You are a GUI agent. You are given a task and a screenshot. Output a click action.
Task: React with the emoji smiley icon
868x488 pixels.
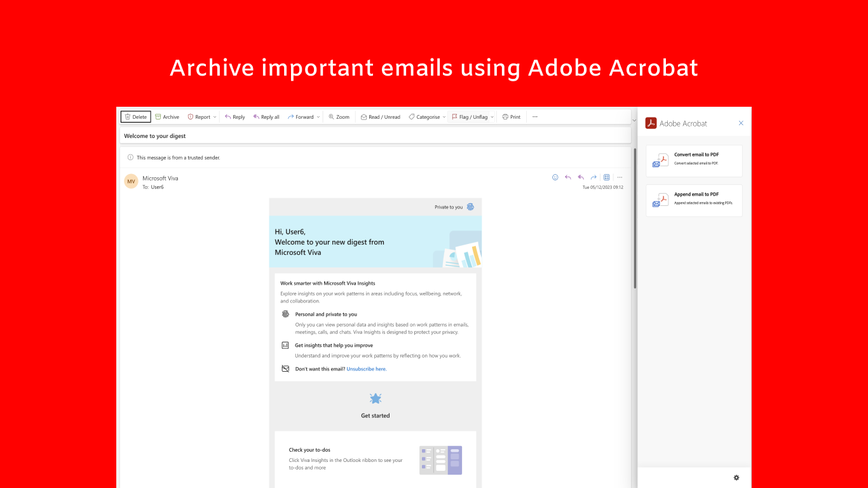(x=555, y=177)
